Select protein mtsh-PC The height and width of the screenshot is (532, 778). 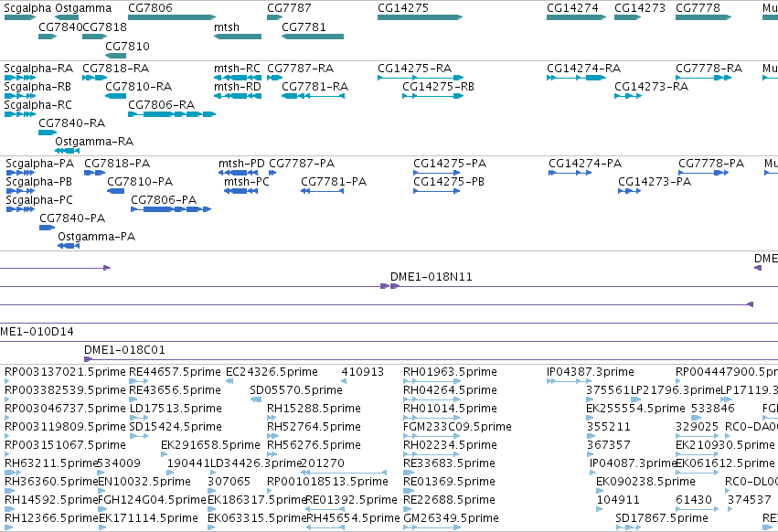(247, 182)
